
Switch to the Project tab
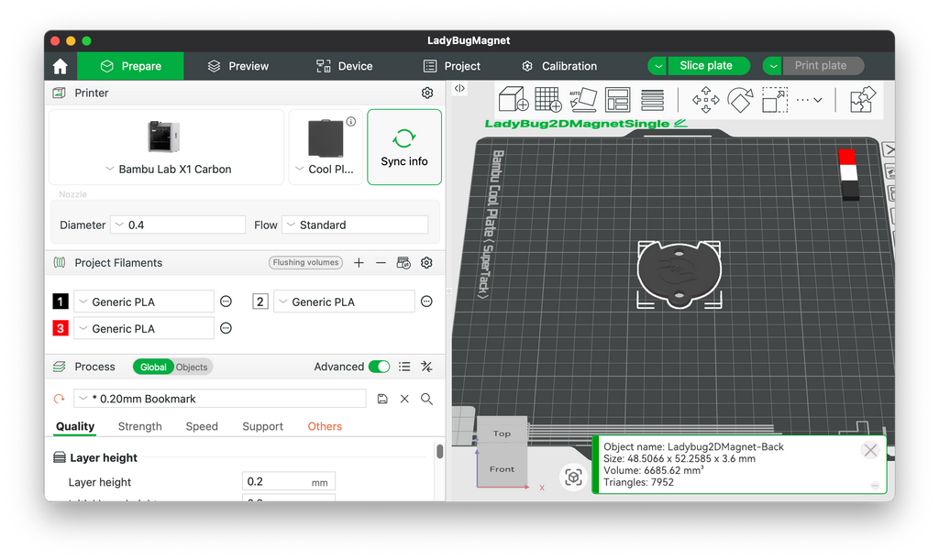click(451, 66)
